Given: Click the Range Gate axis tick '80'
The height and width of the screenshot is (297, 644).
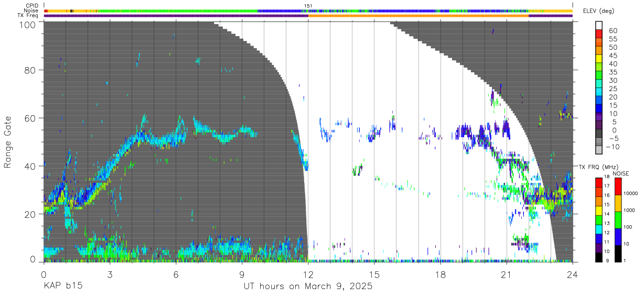Looking at the screenshot, I should tap(30, 70).
